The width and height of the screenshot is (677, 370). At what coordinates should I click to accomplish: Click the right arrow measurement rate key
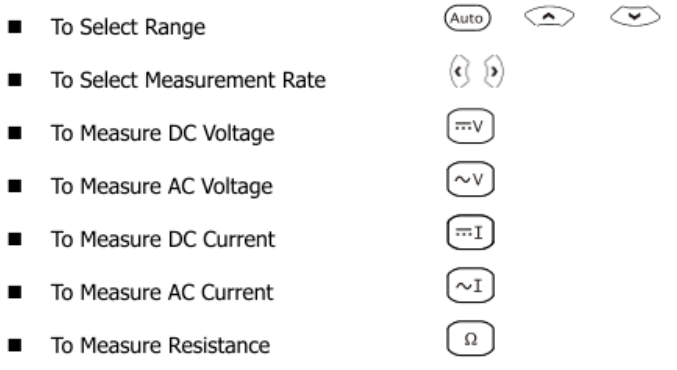click(494, 71)
